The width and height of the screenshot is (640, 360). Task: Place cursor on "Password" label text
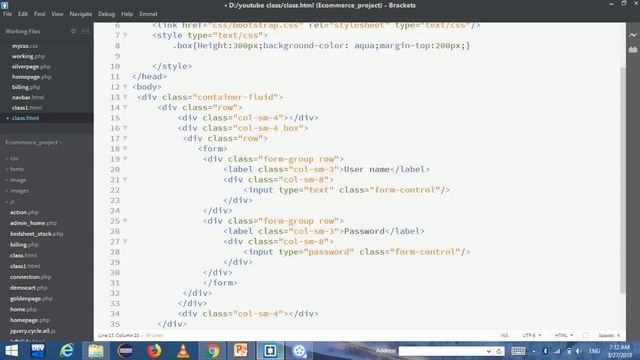pyautogui.click(x=364, y=231)
